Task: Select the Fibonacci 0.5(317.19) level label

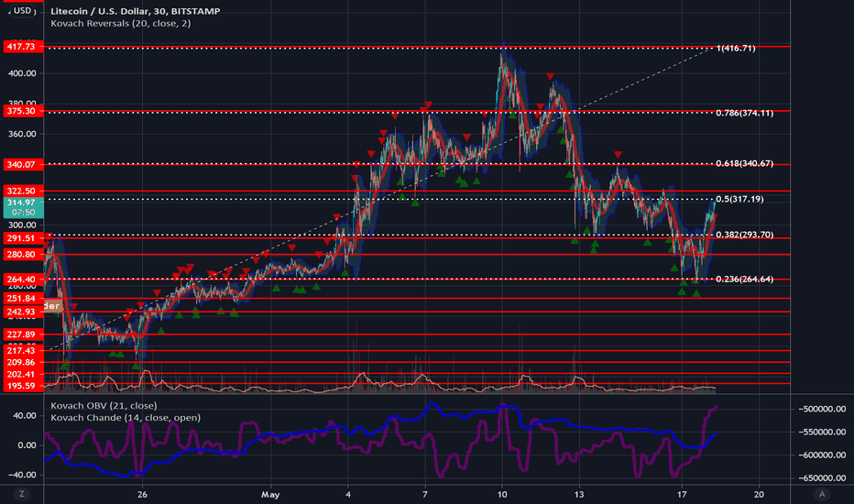Action: pos(739,199)
